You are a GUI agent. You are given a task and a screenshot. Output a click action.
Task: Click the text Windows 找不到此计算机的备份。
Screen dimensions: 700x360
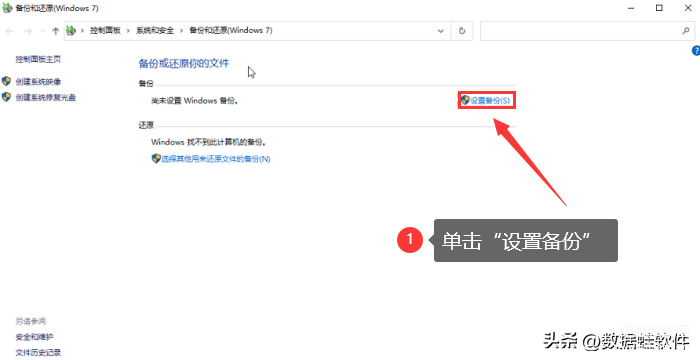(x=209, y=142)
